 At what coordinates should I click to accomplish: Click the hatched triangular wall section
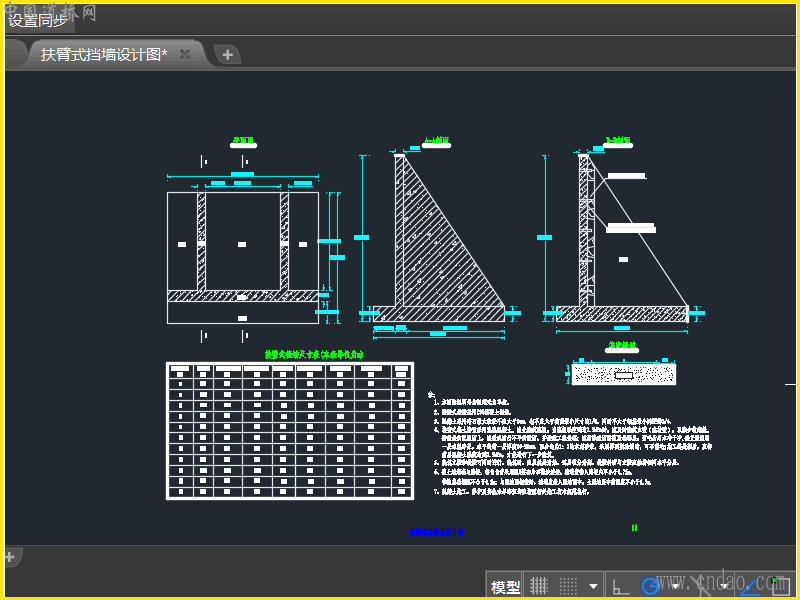click(435, 255)
